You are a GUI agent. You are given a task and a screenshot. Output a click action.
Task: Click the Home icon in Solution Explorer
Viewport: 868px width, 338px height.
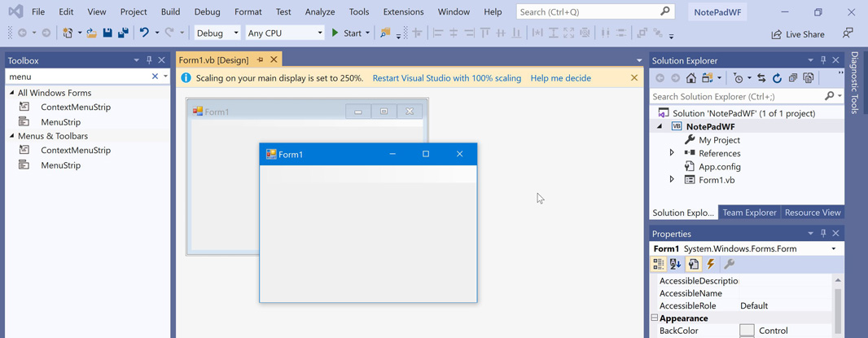tap(690, 78)
